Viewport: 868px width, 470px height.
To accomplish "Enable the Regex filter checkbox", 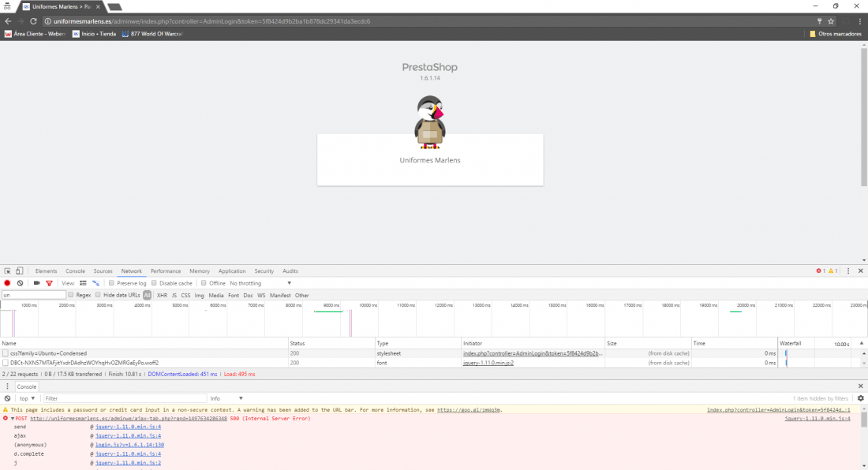I will pos(71,295).
